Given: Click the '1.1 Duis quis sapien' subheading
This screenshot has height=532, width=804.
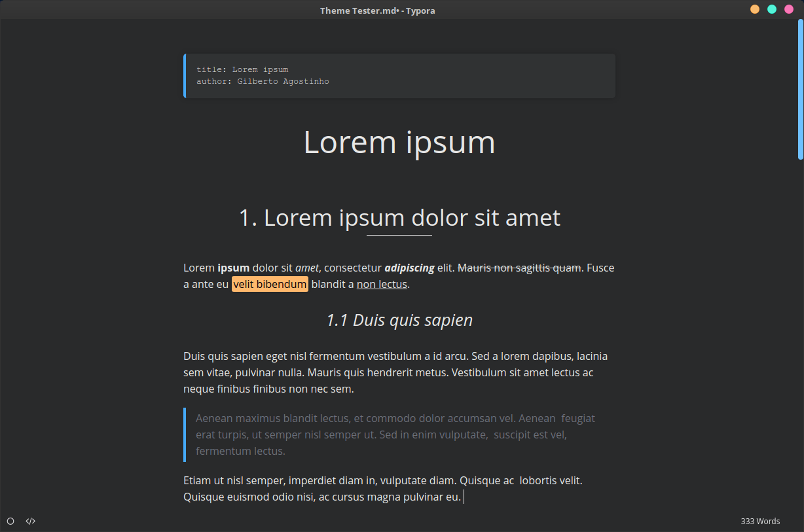Looking at the screenshot, I should 399,320.
